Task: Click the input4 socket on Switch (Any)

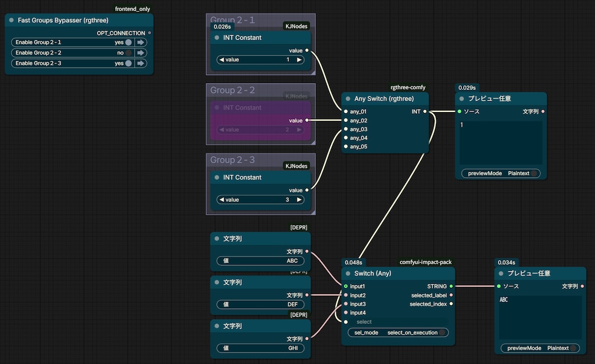Action: [346, 312]
